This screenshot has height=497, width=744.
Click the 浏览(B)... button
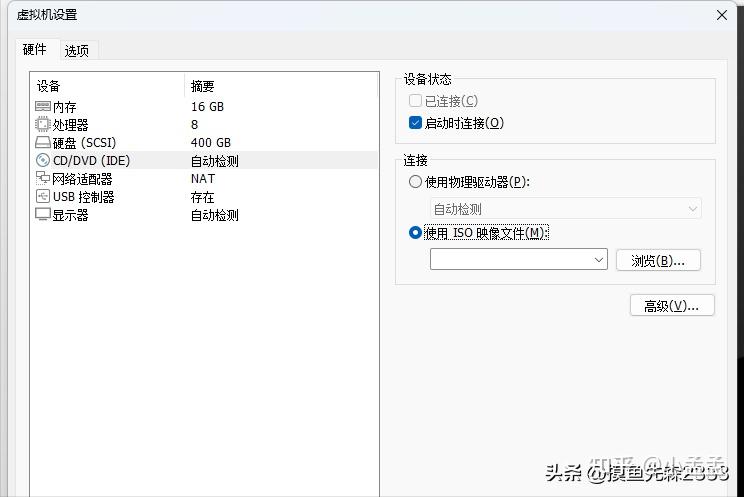click(x=658, y=260)
